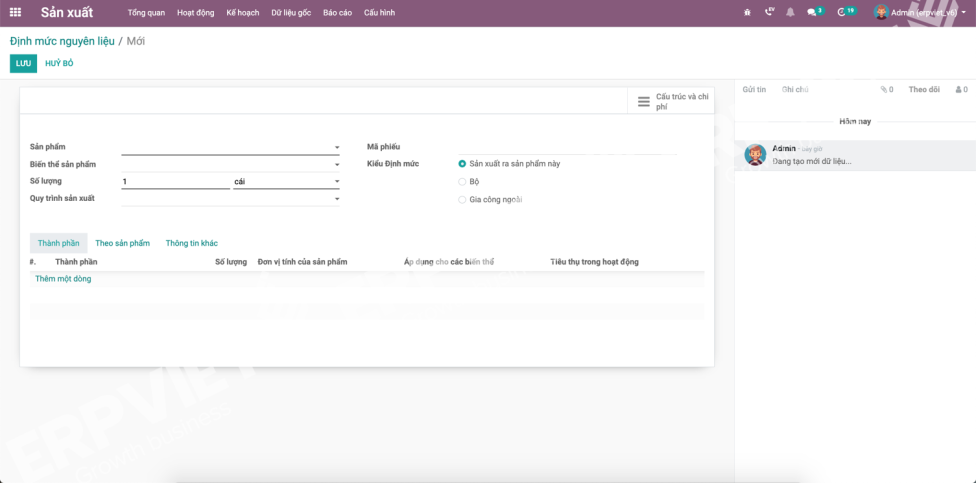This screenshot has width=976, height=483.
Task: Open the phone call icon
Action: coord(769,12)
